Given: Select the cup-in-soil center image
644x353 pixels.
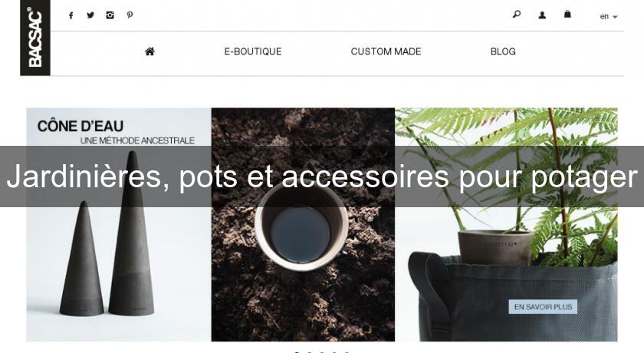Looking at the screenshot, I should (303, 224).
